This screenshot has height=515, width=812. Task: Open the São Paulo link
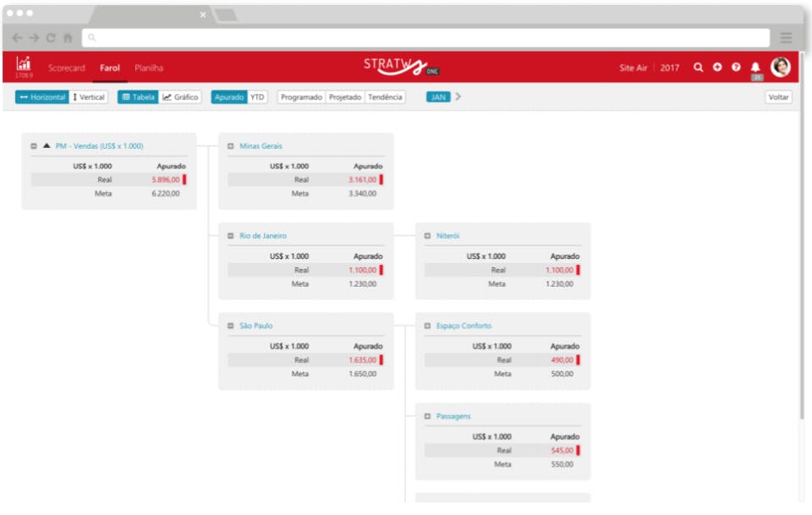(x=255, y=326)
